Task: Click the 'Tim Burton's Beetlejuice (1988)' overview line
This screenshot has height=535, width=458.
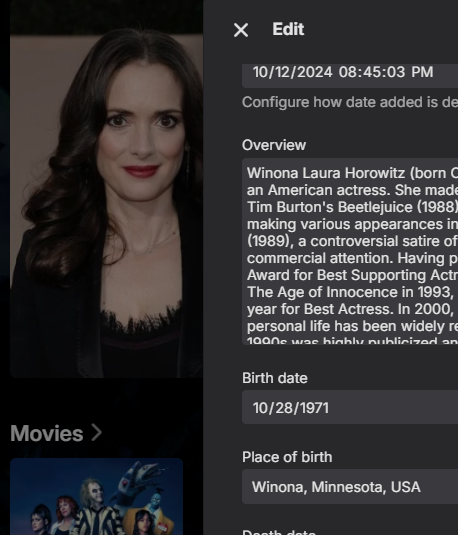Action: click(x=352, y=207)
